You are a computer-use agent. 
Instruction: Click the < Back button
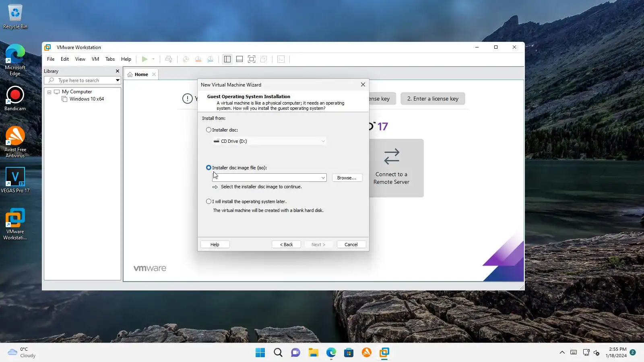coord(286,245)
